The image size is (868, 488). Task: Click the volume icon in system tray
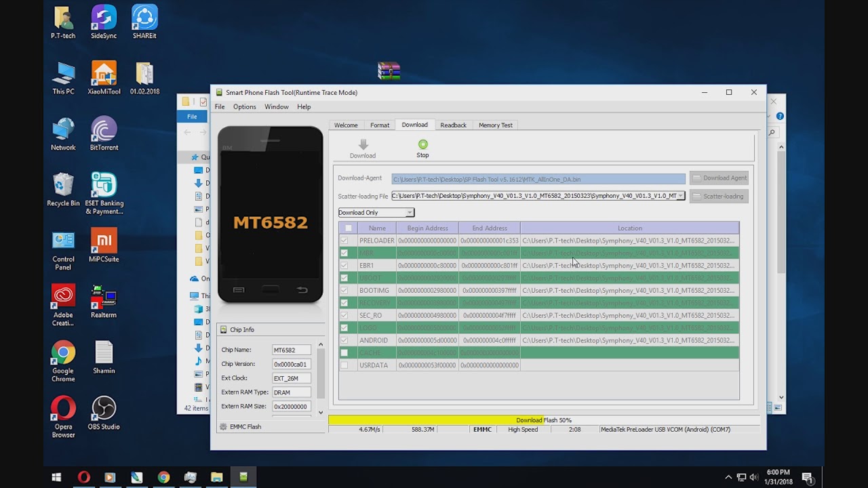[x=754, y=477]
